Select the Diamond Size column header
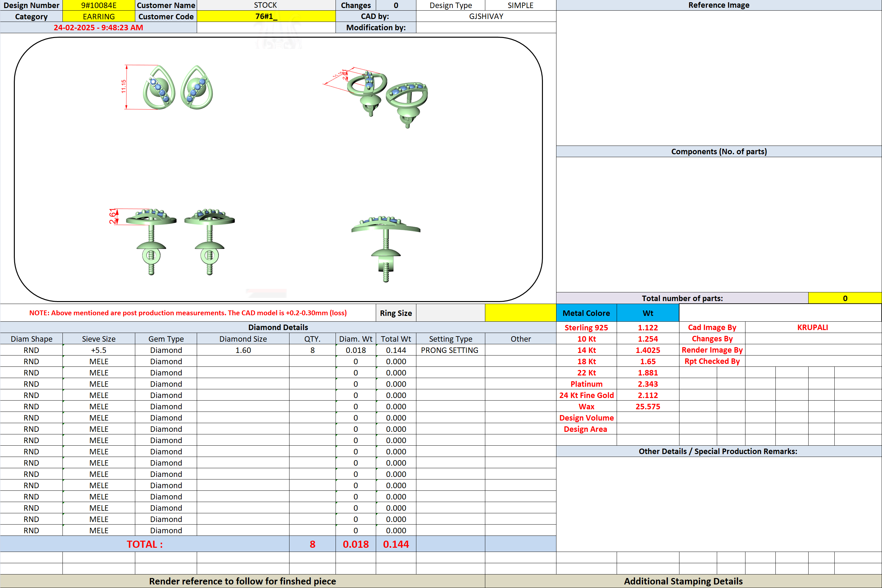This screenshot has width=882, height=588. click(x=243, y=339)
